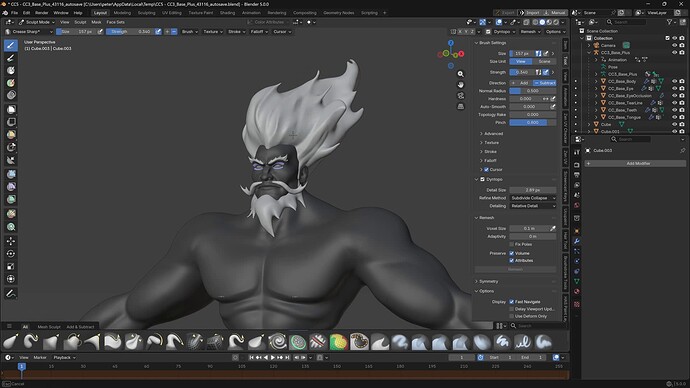Open the Playback dropdown in timeline
Screen dimensions: 690x388
pos(64,358)
